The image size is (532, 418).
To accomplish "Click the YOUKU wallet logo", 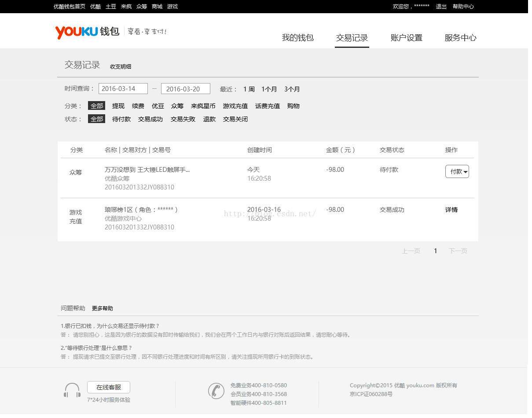I will tap(87, 32).
